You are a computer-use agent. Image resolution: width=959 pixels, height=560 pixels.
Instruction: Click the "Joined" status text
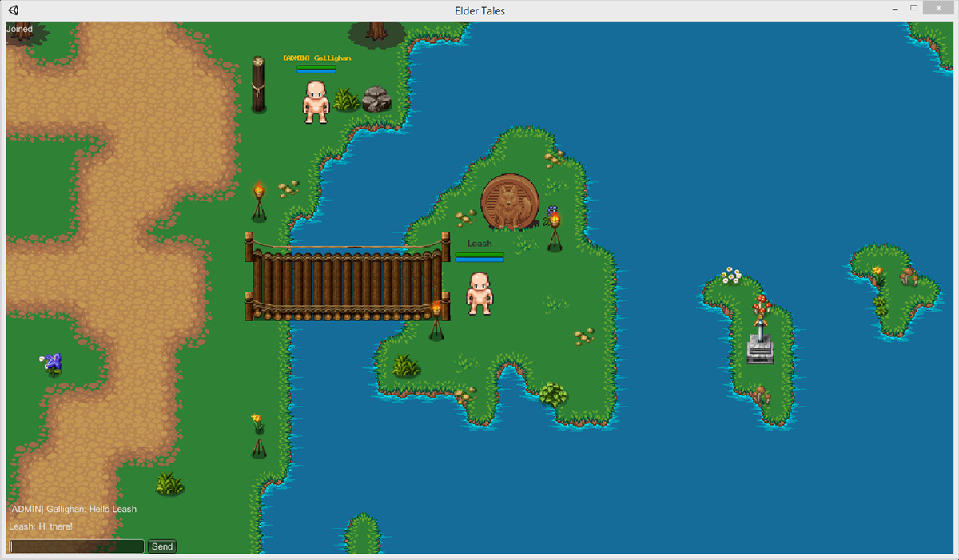click(20, 29)
